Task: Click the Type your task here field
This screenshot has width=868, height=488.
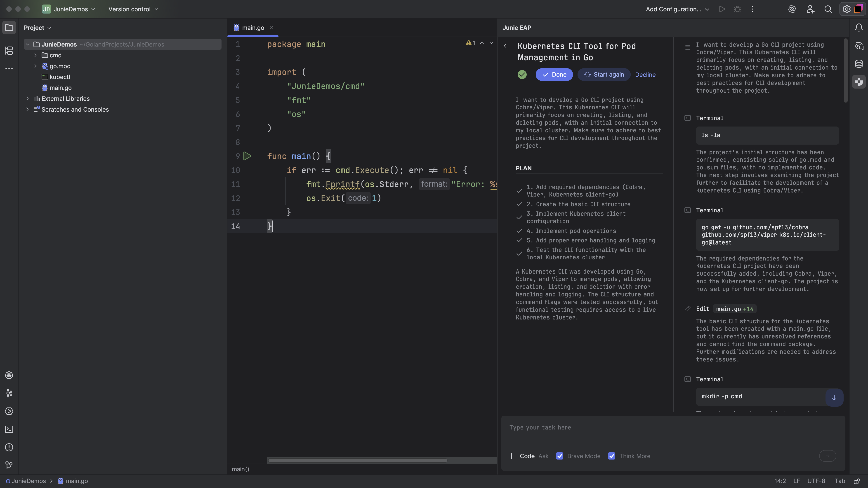Action: coord(673,427)
